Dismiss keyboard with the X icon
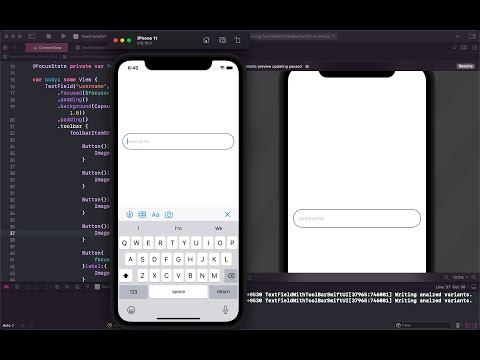 [x=227, y=215]
